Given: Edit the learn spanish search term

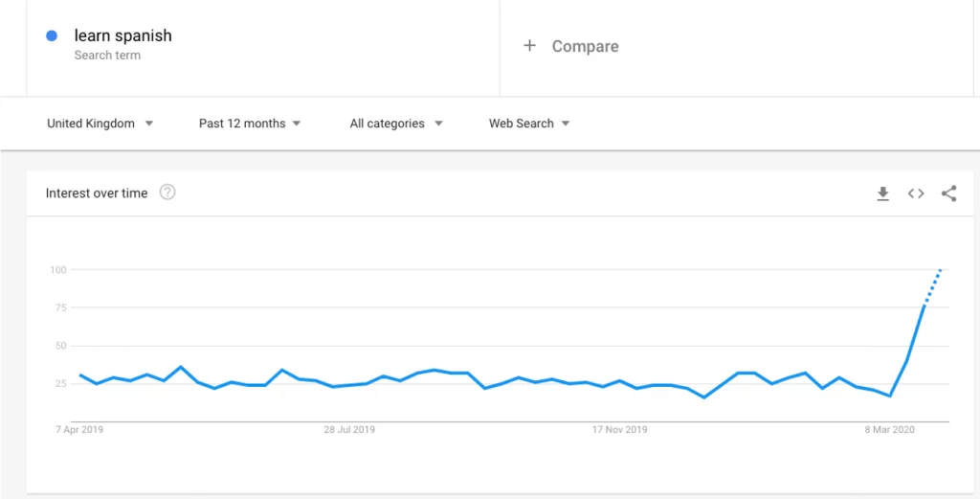Looking at the screenshot, I should [x=123, y=36].
